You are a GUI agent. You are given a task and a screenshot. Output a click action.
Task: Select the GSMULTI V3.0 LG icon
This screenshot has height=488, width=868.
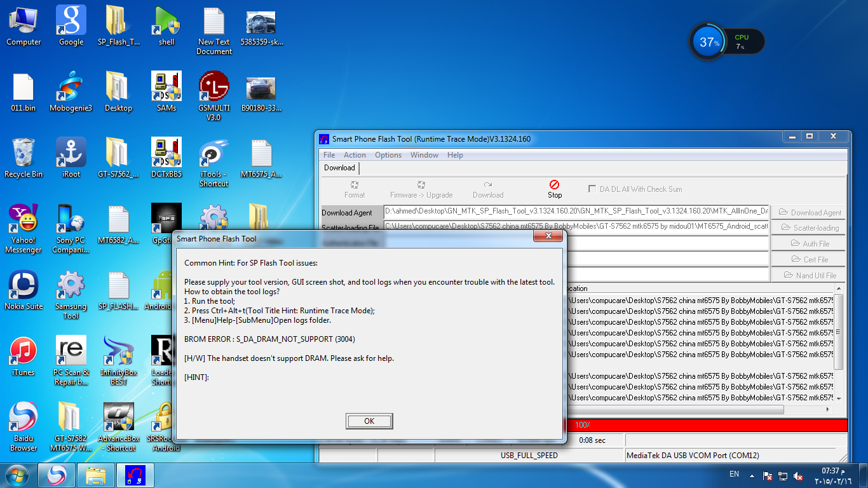coord(214,97)
